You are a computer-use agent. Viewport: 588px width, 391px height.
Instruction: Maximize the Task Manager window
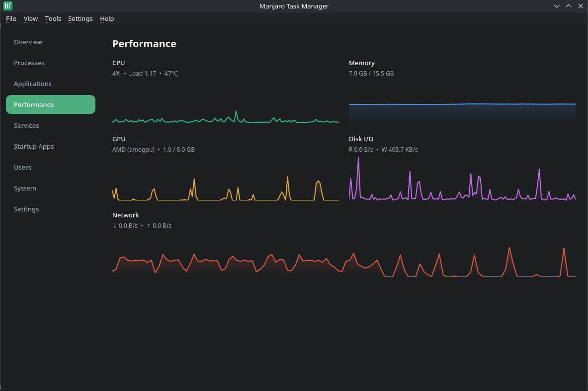pos(569,6)
